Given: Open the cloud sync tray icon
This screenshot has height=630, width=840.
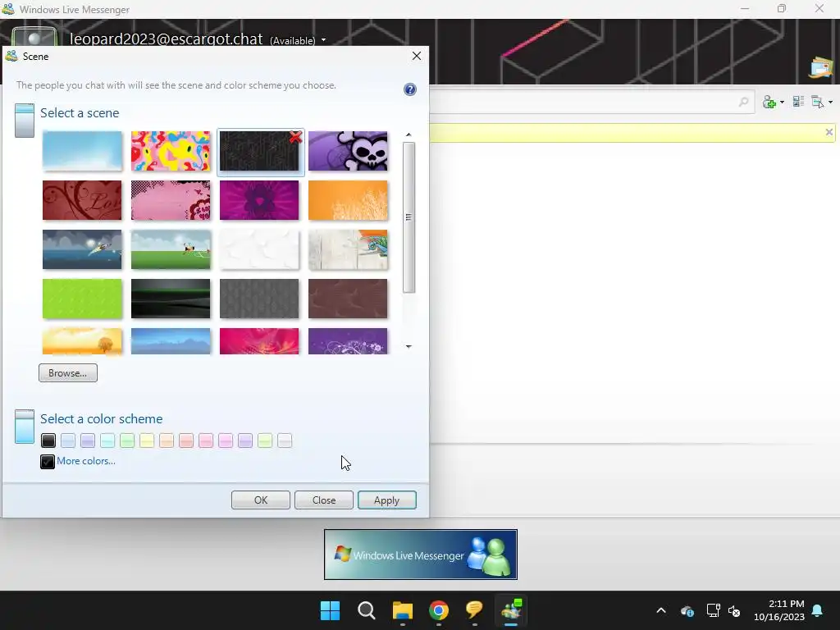Looking at the screenshot, I should (x=687, y=610).
